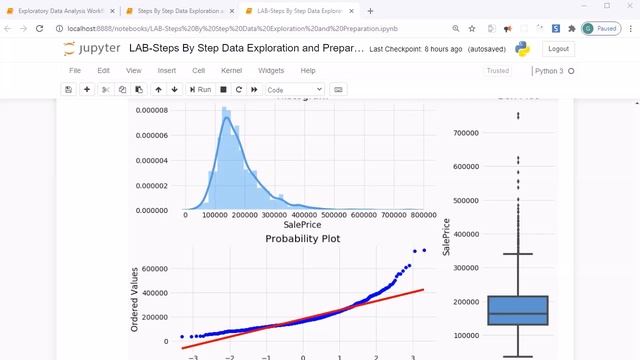
Task: Rename notebook by clicking its title
Action: point(246,48)
